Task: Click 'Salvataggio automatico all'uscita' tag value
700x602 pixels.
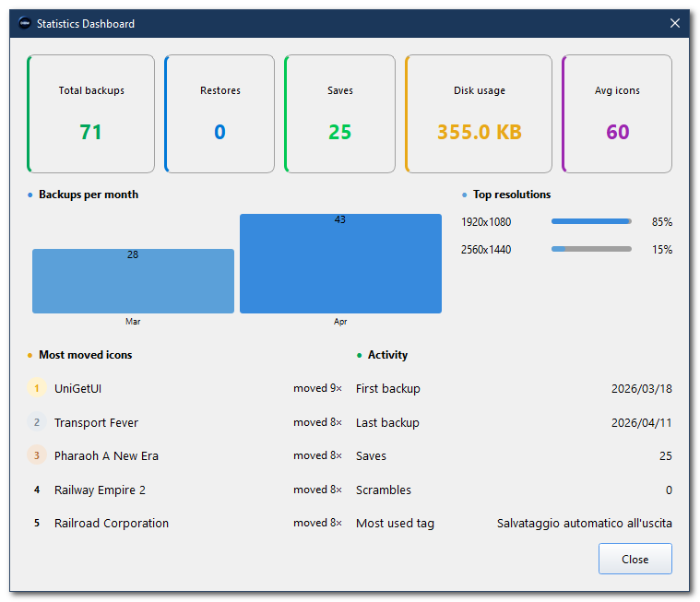Action: 585,523
